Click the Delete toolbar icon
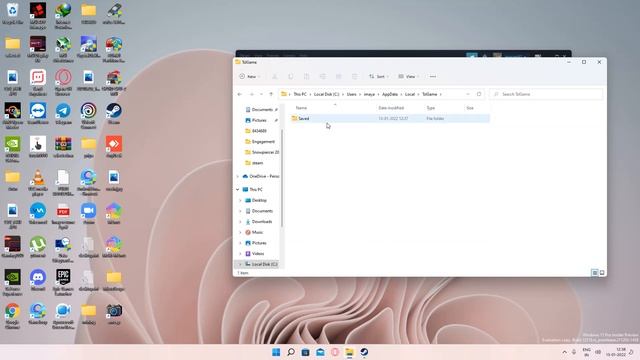The width and height of the screenshot is (640, 360). (x=354, y=76)
